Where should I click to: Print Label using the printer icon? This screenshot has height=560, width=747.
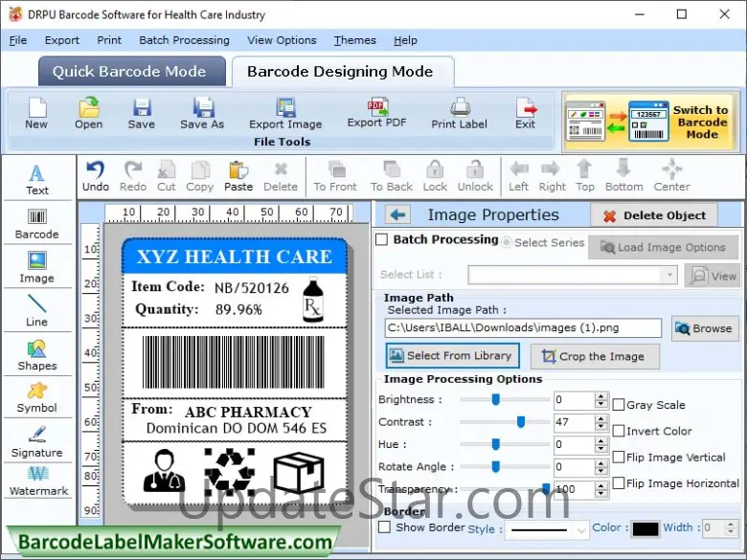(460, 113)
